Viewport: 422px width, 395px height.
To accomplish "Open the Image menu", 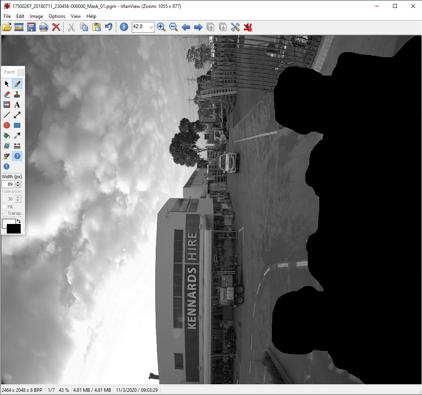I will (x=36, y=16).
